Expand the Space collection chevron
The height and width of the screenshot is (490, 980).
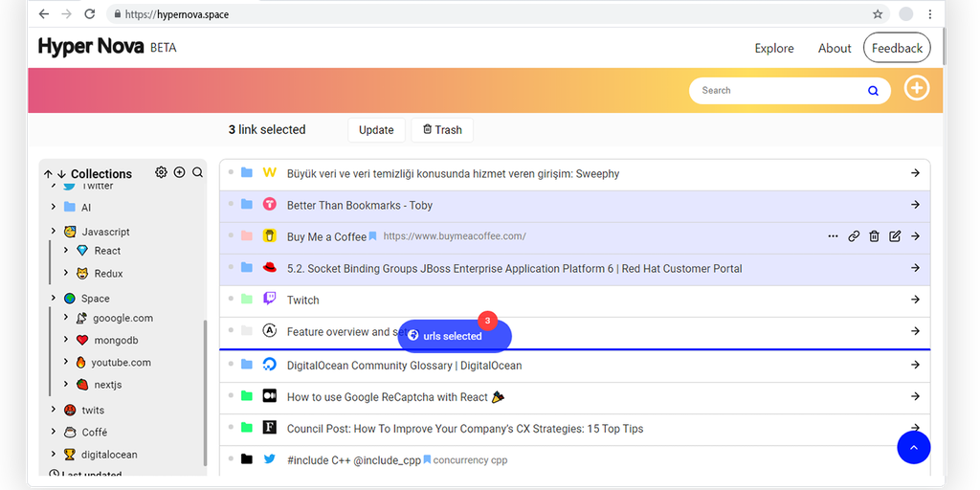[x=54, y=299]
